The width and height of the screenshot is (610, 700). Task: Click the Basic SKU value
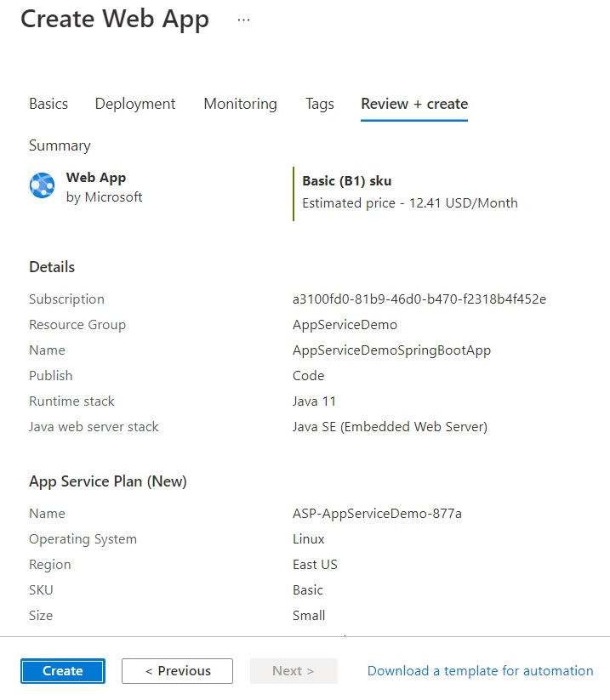pos(308,589)
